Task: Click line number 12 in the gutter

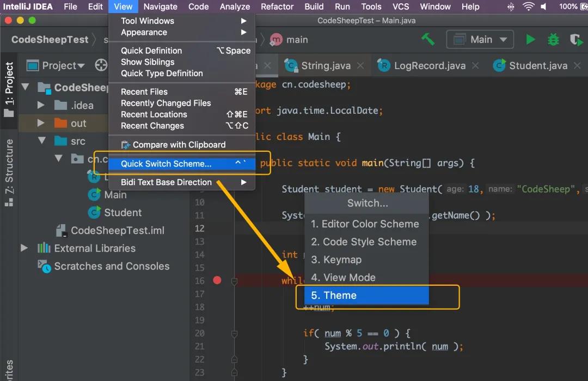Action: pos(199,228)
